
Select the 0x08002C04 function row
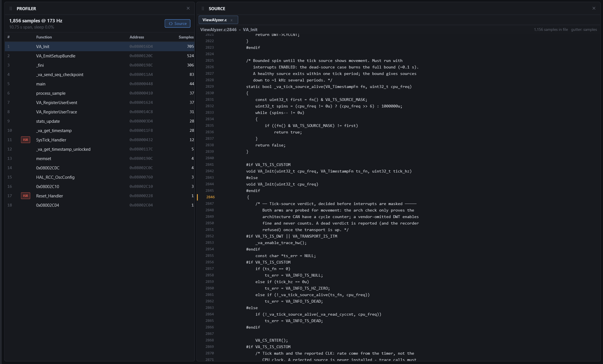[100, 205]
